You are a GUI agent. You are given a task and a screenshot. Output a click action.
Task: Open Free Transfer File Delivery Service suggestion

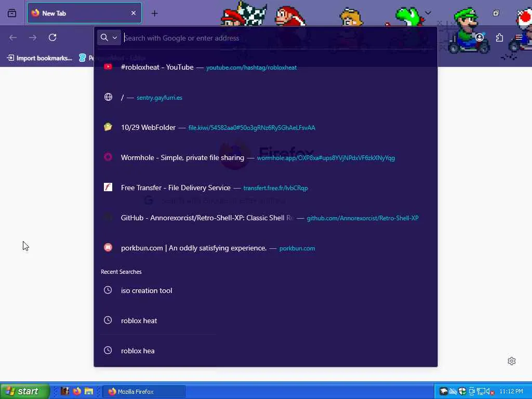point(265,188)
